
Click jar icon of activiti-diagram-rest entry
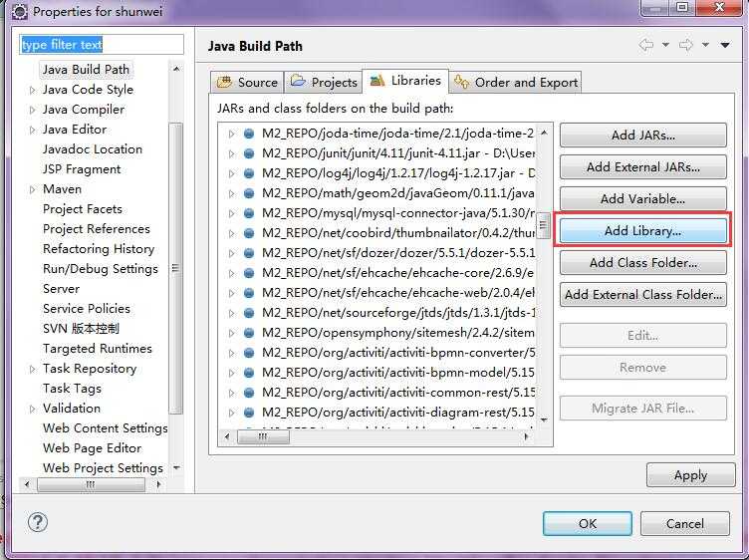tap(249, 412)
